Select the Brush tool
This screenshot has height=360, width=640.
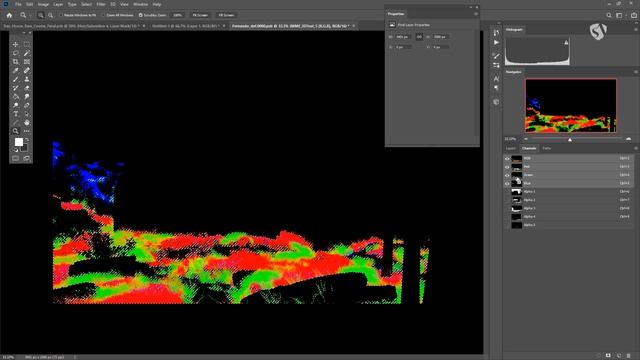tap(16, 79)
